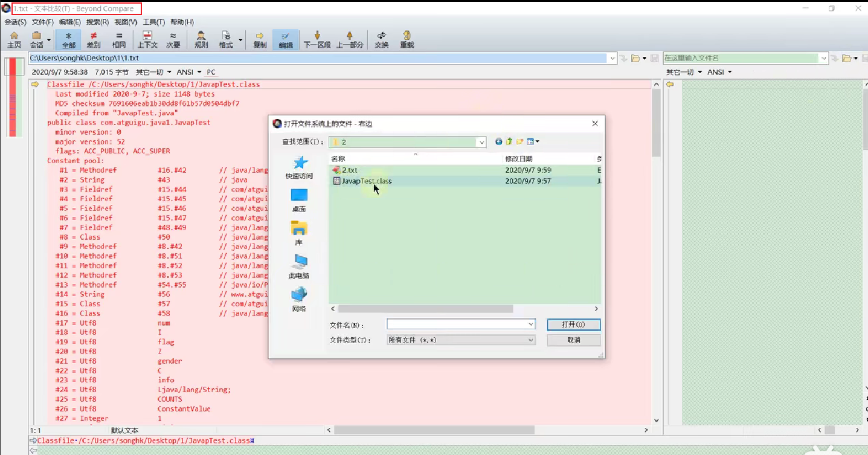Go up one folder level in dialog
The height and width of the screenshot is (455, 868).
click(x=509, y=142)
